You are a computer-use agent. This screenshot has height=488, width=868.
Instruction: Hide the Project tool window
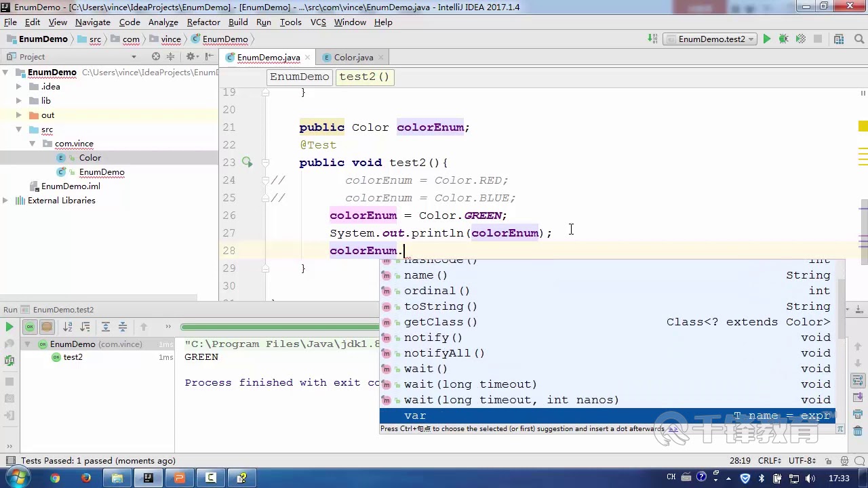click(x=210, y=57)
